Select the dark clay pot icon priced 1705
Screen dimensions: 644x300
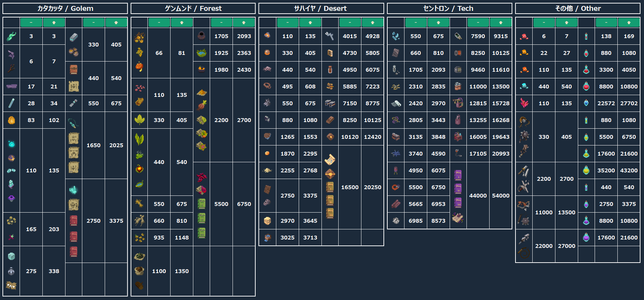(201, 36)
